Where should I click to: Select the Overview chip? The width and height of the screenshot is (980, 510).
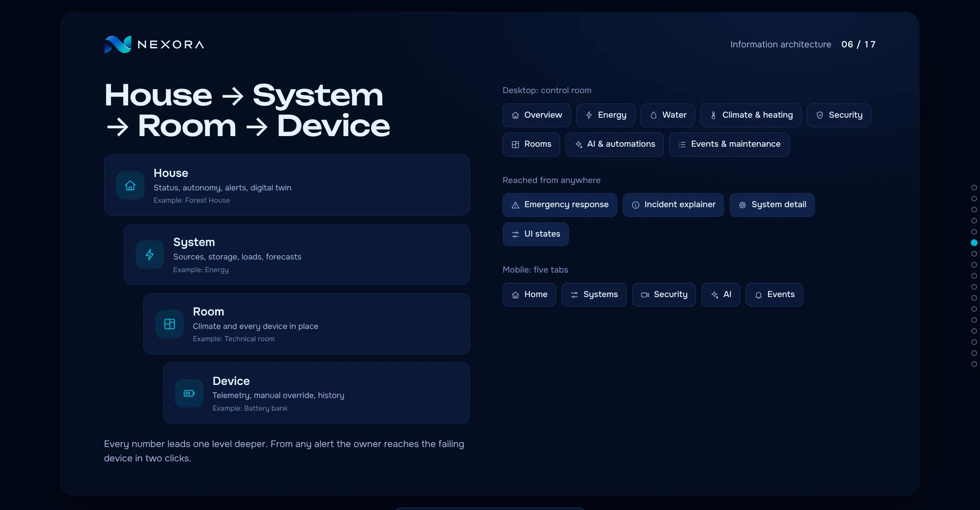(x=537, y=115)
